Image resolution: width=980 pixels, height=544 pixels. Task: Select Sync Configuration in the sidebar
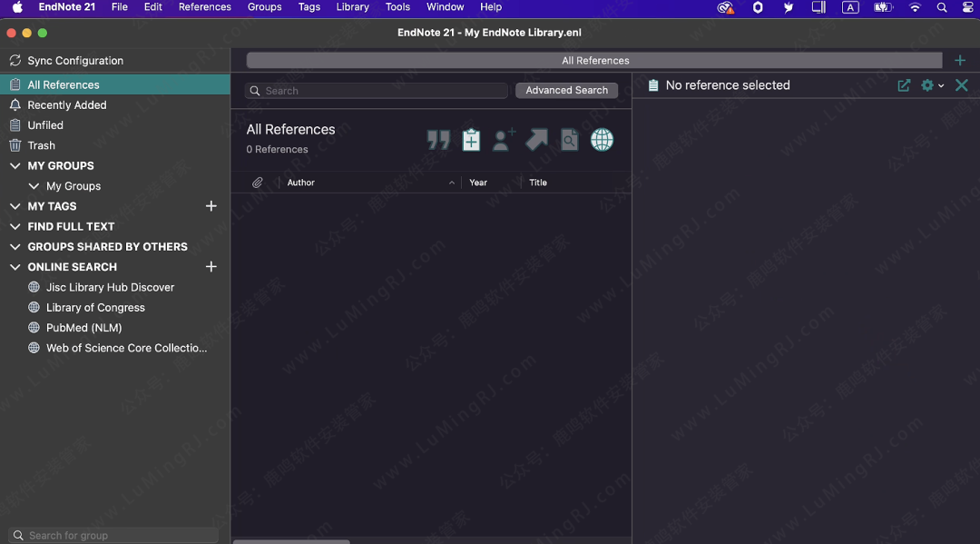pos(74,61)
